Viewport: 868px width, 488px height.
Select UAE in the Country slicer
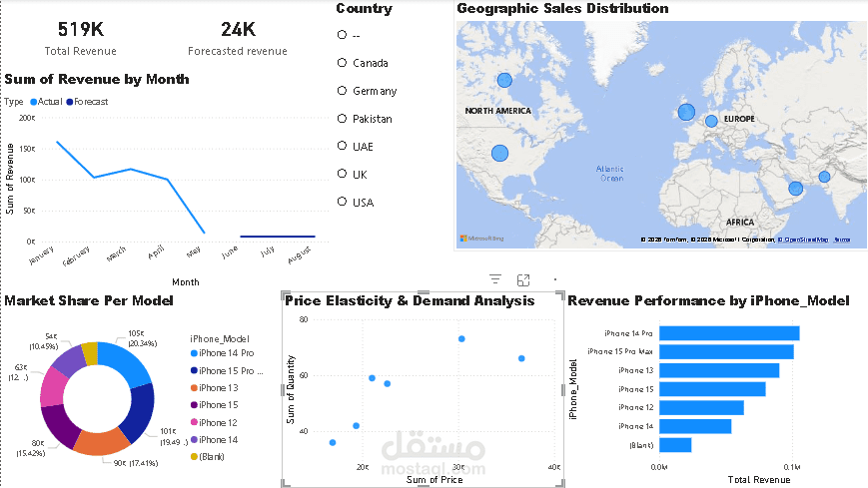click(356, 147)
